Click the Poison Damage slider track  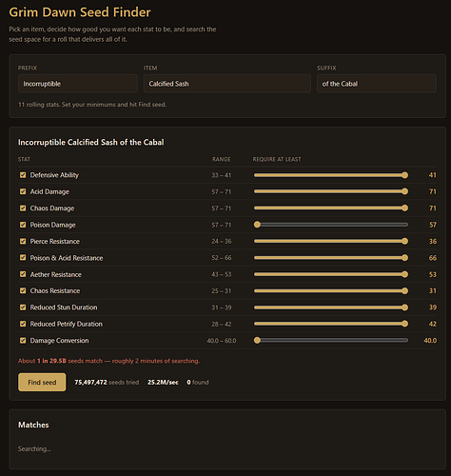pos(331,225)
